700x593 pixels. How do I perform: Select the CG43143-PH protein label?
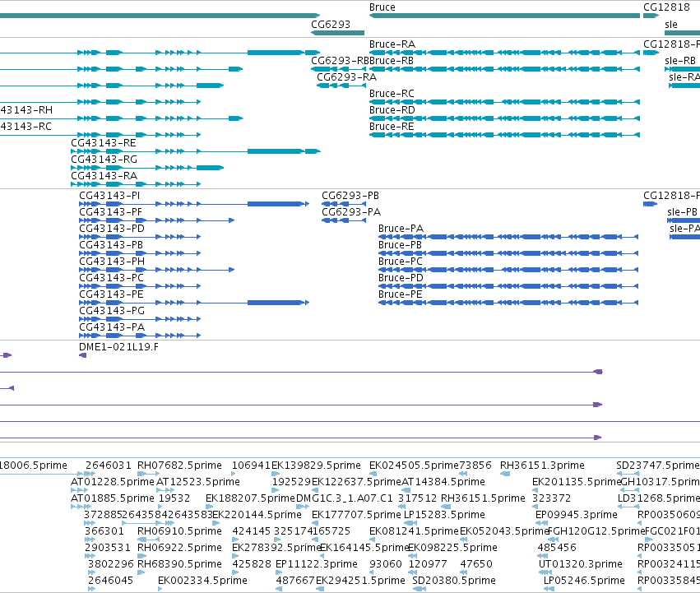[x=112, y=262]
